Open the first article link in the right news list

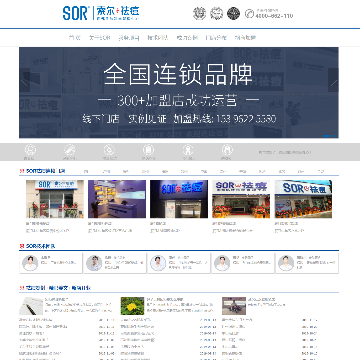237,320
